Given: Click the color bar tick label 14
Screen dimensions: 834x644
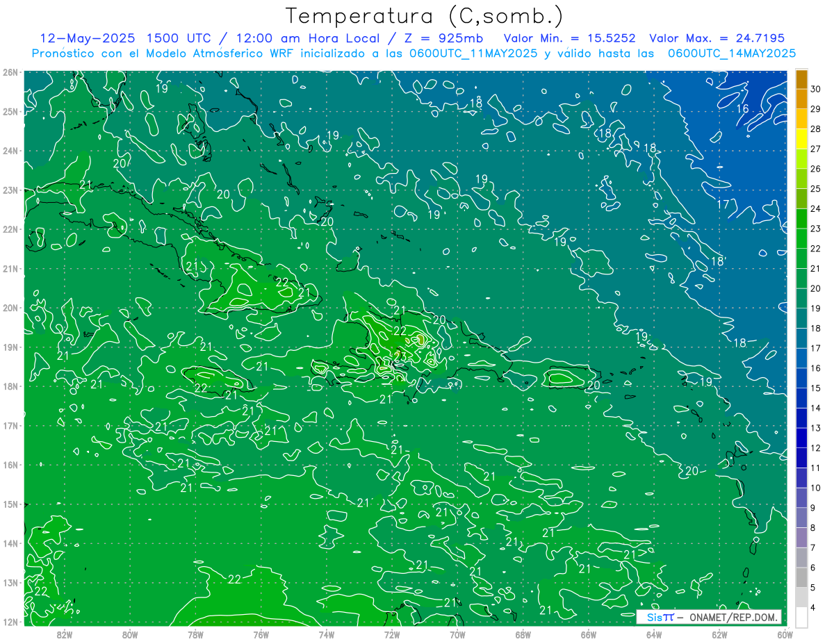Looking at the screenshot, I should (816, 408).
